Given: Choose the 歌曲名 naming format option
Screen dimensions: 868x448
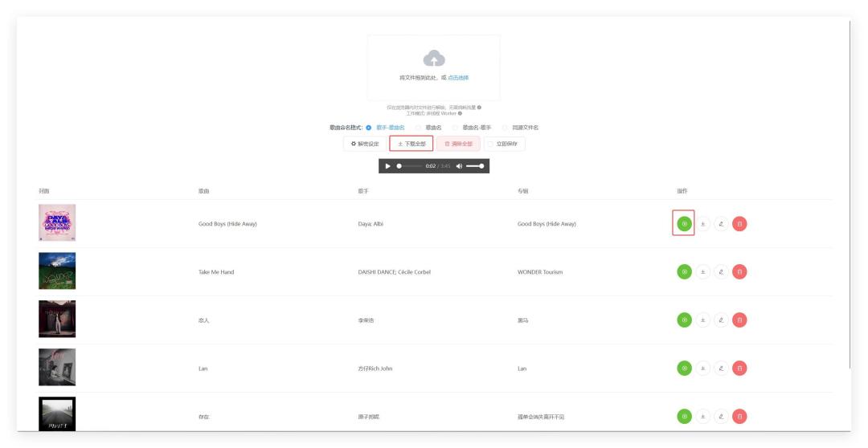Looking at the screenshot, I should tap(419, 128).
